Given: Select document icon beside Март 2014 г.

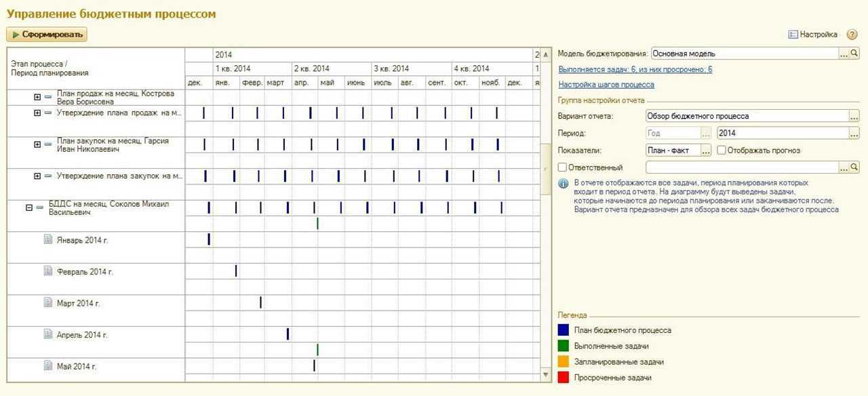Looking at the screenshot, I should click(48, 303).
